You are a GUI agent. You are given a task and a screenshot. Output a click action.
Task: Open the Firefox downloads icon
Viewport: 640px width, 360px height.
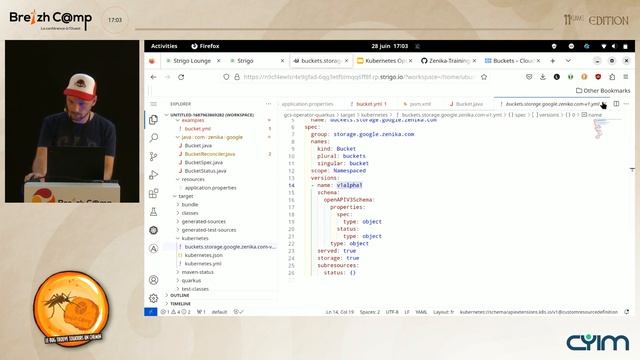(543, 77)
